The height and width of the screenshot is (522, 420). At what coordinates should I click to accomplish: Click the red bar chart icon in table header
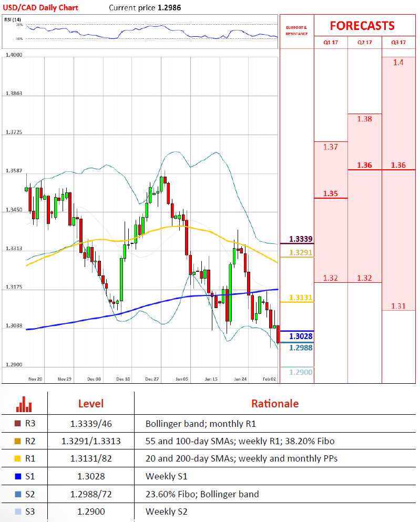pos(24,404)
